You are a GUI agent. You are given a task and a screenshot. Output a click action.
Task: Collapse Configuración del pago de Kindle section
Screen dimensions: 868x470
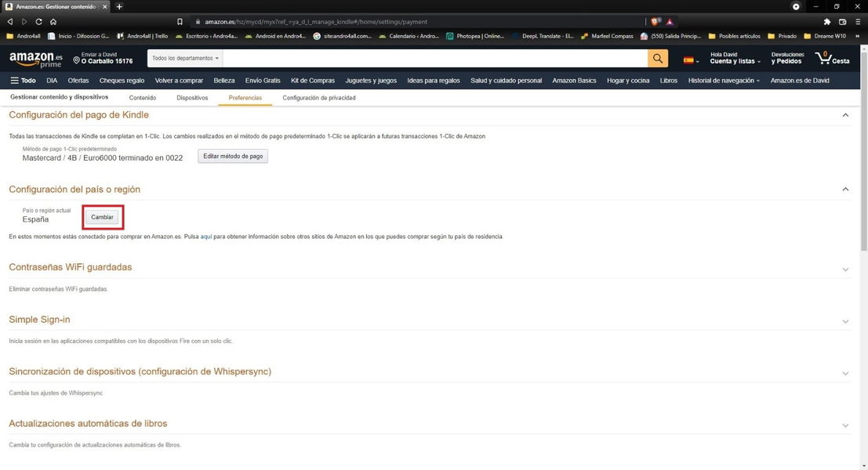(x=845, y=115)
